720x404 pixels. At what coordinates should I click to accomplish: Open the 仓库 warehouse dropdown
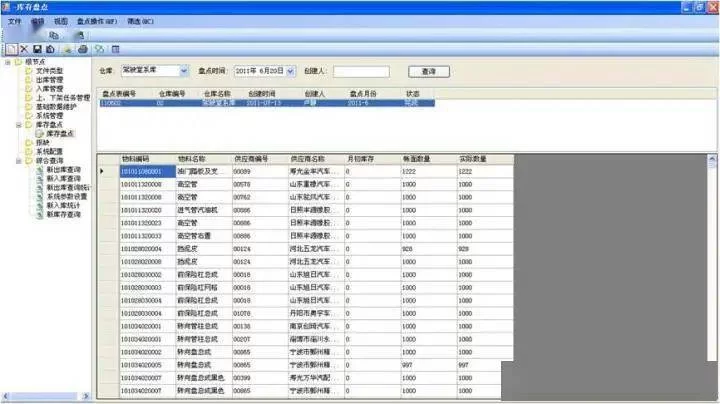pyautogui.click(x=184, y=71)
